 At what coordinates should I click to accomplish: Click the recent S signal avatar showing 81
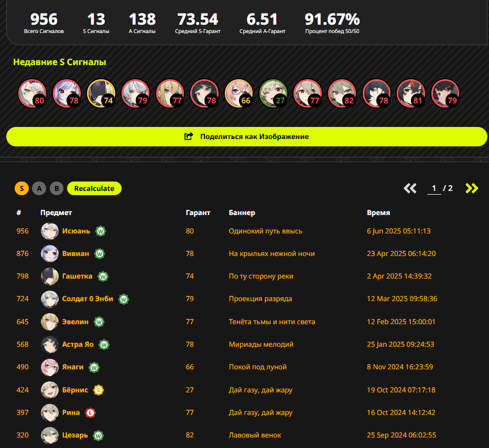[411, 93]
